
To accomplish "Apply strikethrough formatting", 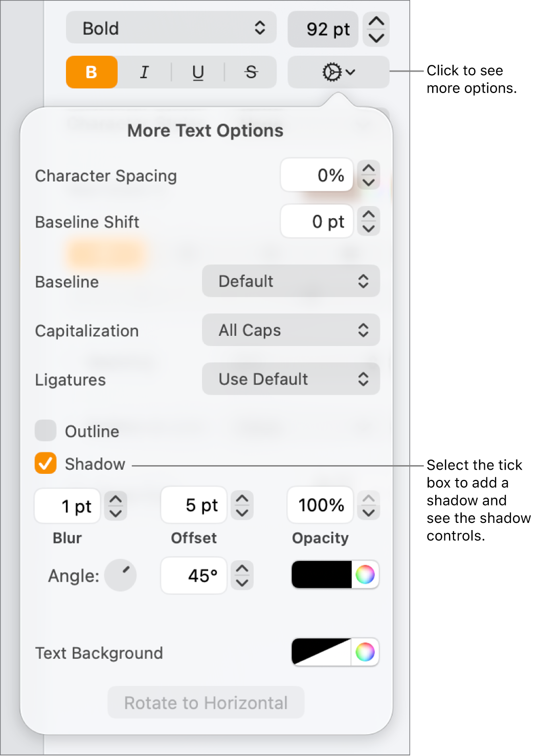I will [x=251, y=72].
